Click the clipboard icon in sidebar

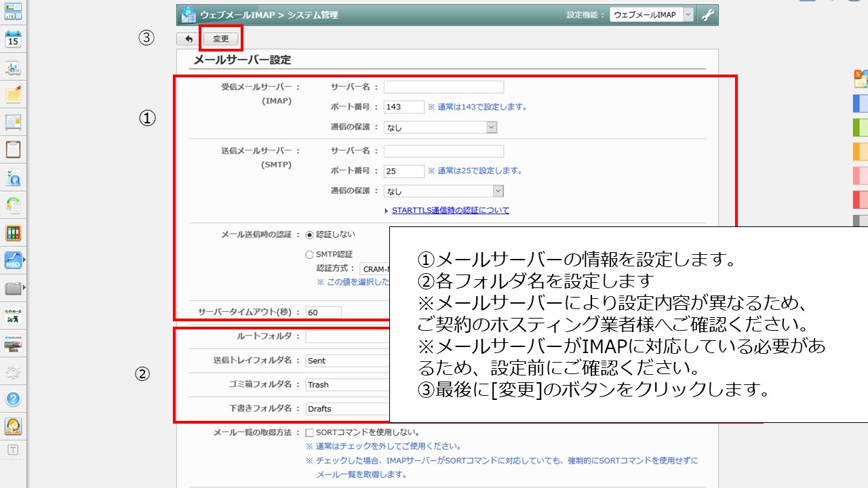13,149
